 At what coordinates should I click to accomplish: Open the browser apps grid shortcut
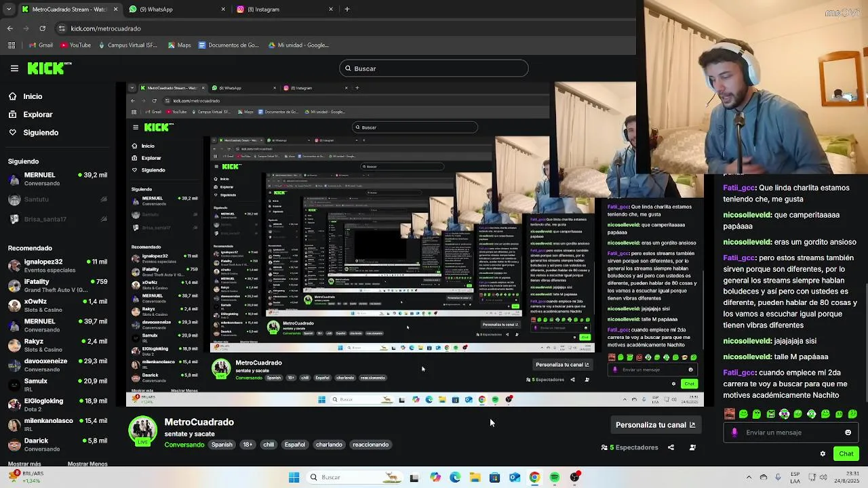(x=12, y=45)
